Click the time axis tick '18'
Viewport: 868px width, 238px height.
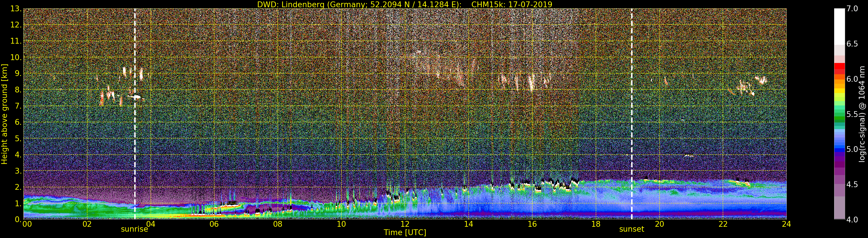point(596,224)
